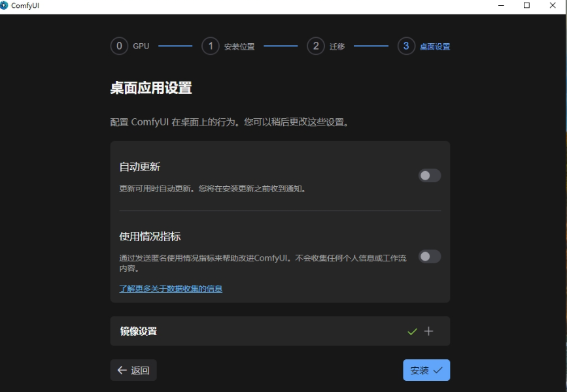Image resolution: width=567 pixels, height=392 pixels.
Task: Click green checkmark in 镜像设置 row
Action: [x=412, y=331]
